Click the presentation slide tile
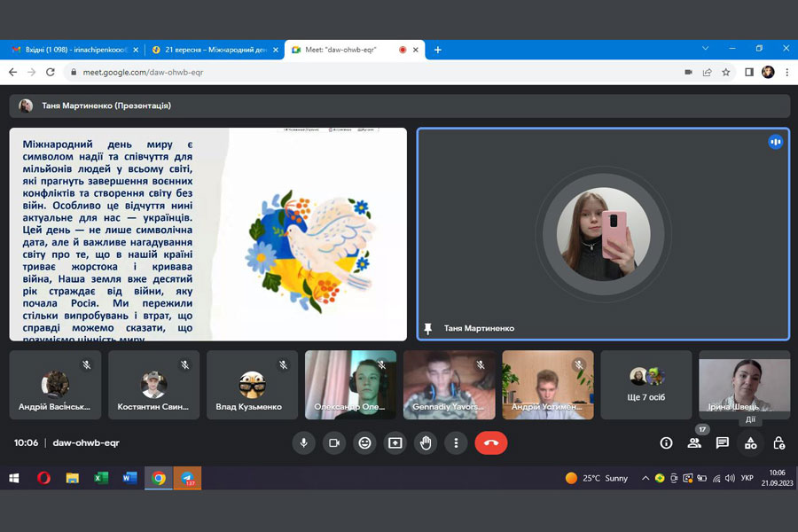 click(208, 234)
